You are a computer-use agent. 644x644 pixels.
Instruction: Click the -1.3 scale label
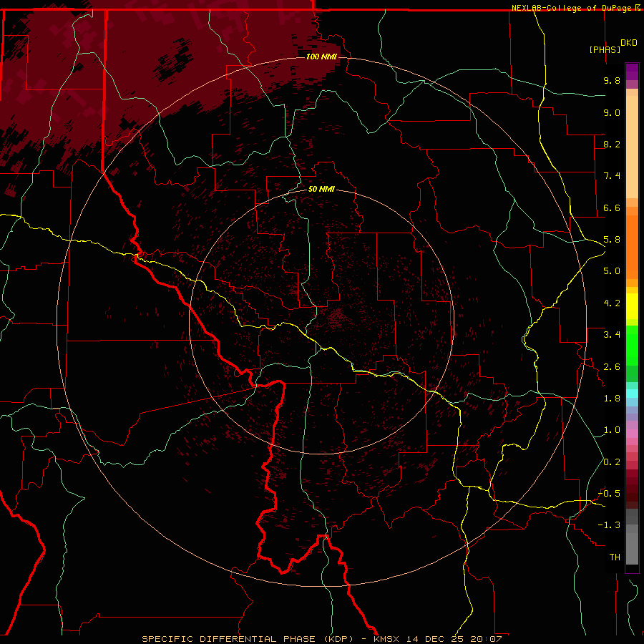[609, 525]
